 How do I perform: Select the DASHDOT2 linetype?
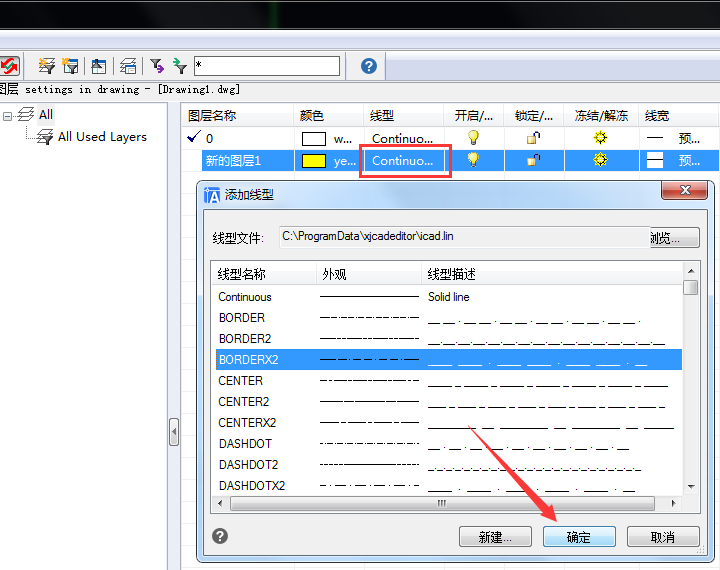[x=449, y=465]
